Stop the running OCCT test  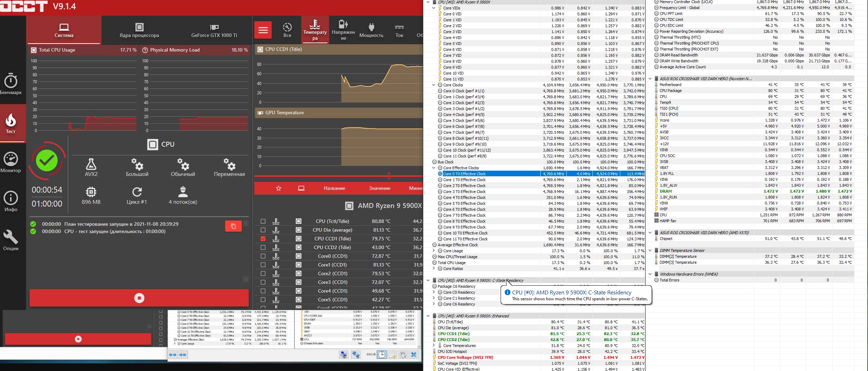pos(139,298)
